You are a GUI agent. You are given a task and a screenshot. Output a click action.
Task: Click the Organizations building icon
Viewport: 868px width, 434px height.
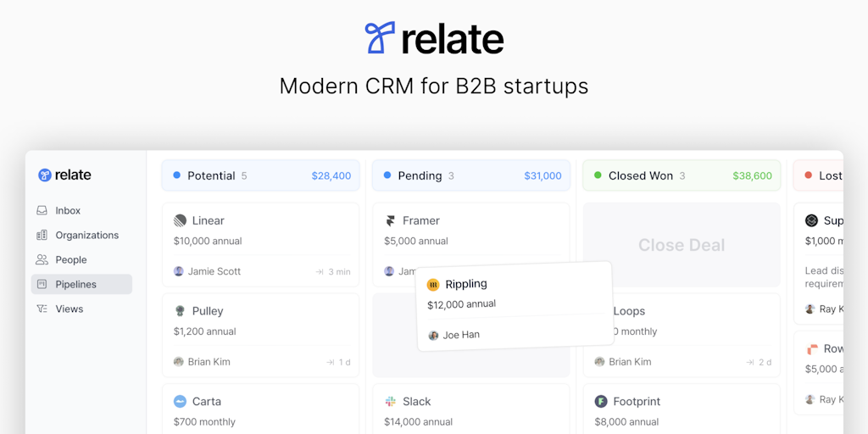point(42,235)
